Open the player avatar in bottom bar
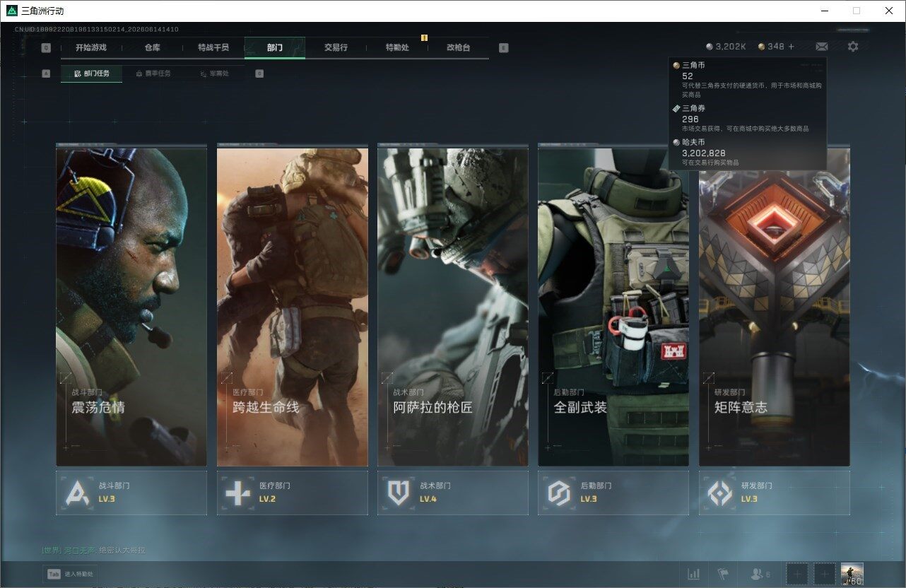906x588 pixels. coord(852,574)
